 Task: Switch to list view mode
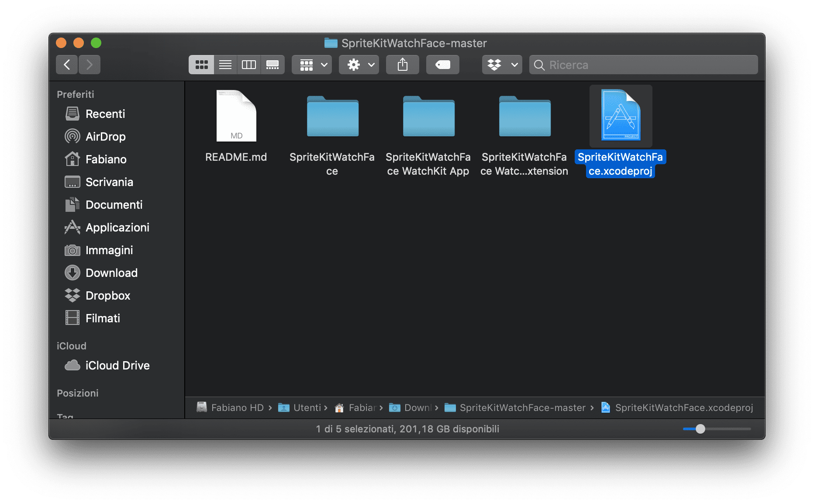pyautogui.click(x=225, y=65)
